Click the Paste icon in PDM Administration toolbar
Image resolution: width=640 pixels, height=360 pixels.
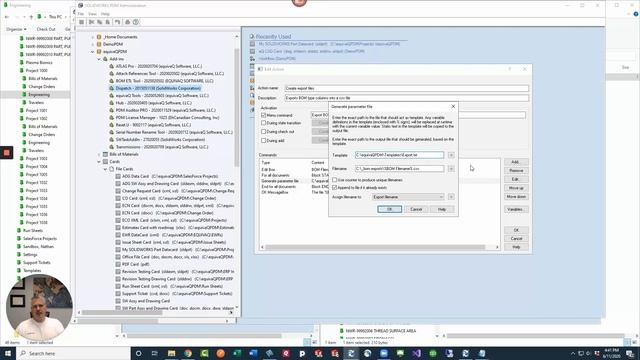108,22
